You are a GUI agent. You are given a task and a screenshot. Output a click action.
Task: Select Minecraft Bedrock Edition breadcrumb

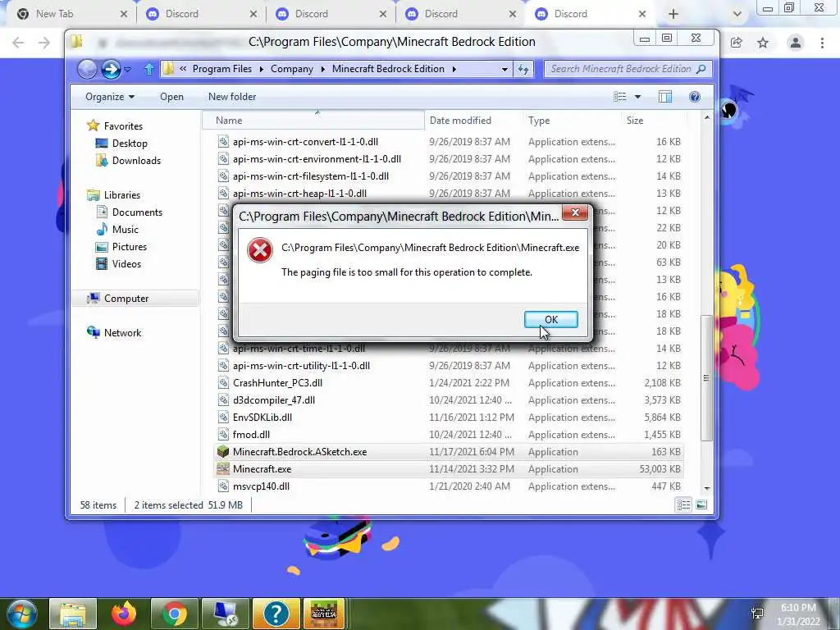(388, 69)
